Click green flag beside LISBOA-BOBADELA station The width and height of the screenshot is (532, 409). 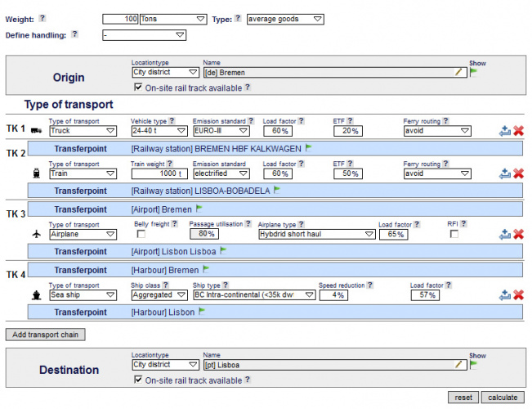click(x=277, y=190)
